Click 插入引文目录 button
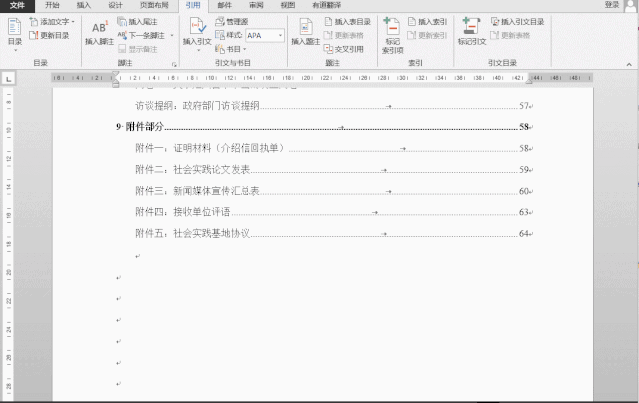Screen dimensions: 639x403 click(518, 21)
